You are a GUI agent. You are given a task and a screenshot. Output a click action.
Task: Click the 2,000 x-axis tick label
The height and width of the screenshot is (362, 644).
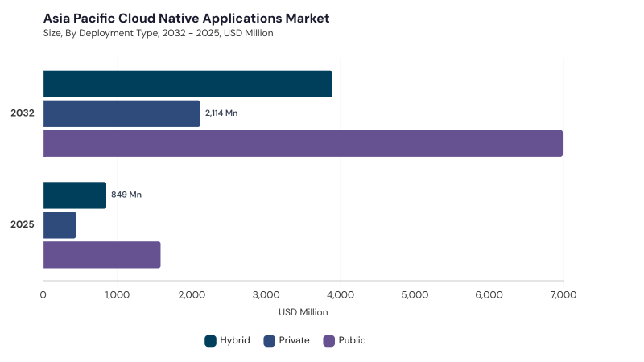click(x=192, y=294)
